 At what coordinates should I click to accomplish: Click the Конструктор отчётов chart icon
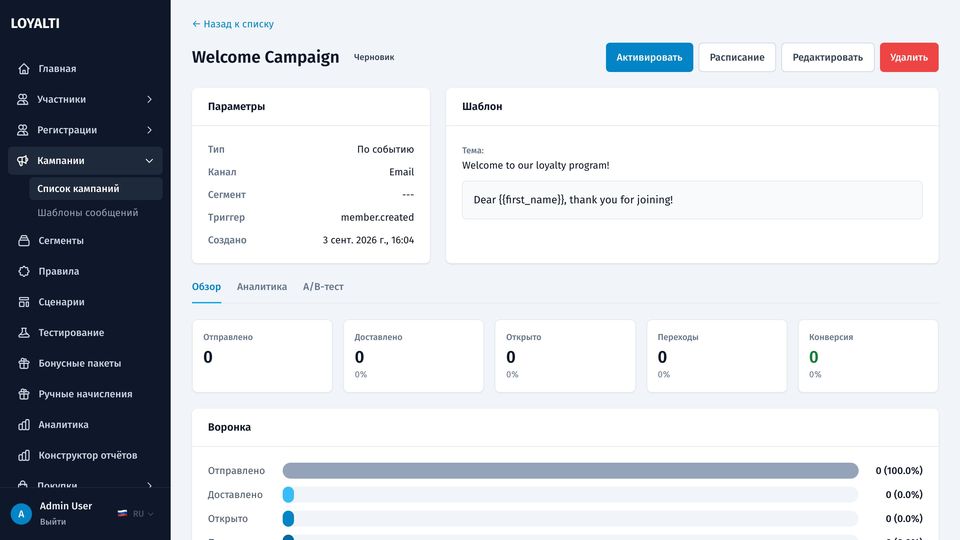[24, 455]
